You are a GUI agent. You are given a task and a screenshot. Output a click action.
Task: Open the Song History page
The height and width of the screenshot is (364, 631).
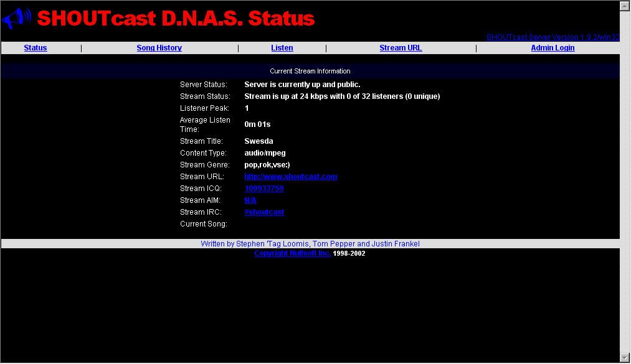(159, 48)
